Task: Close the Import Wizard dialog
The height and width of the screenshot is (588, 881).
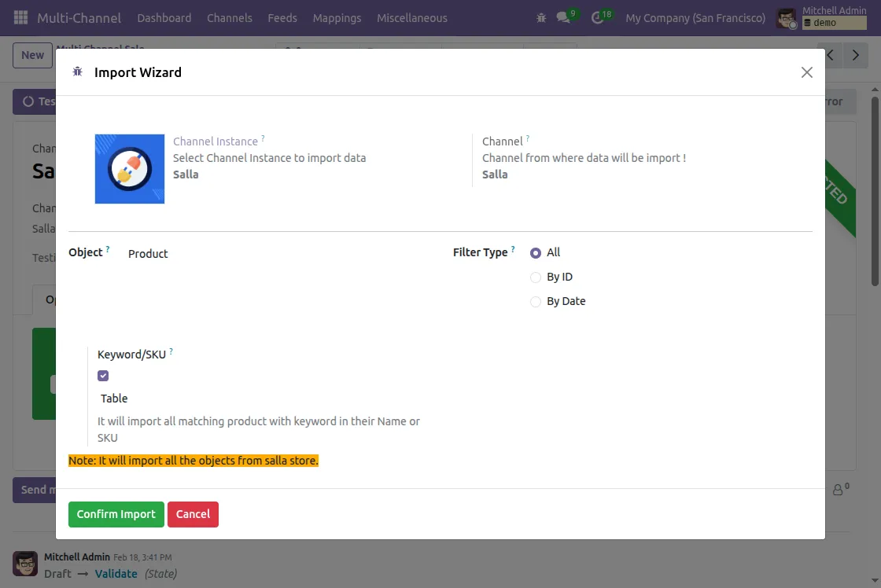Action: pyautogui.click(x=807, y=72)
